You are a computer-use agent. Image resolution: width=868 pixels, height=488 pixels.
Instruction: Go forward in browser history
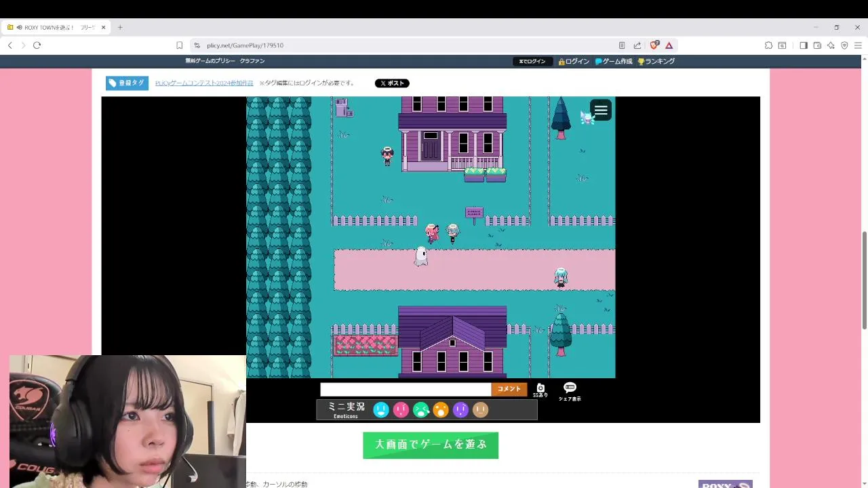click(23, 45)
